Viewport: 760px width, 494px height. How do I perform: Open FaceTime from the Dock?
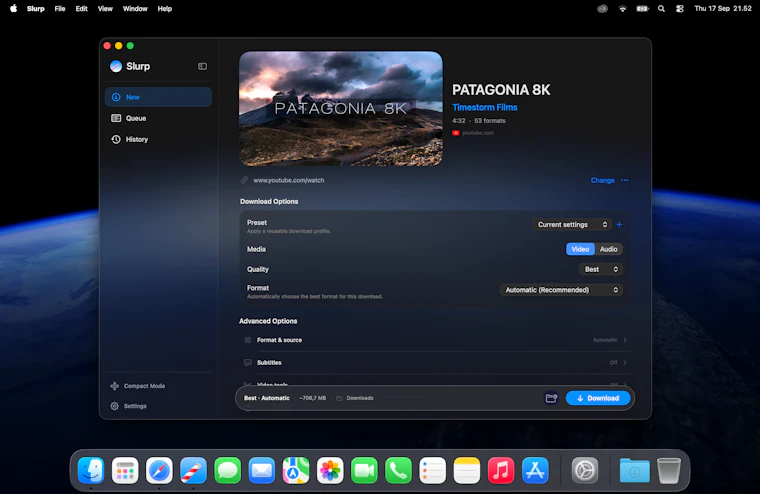(x=364, y=470)
